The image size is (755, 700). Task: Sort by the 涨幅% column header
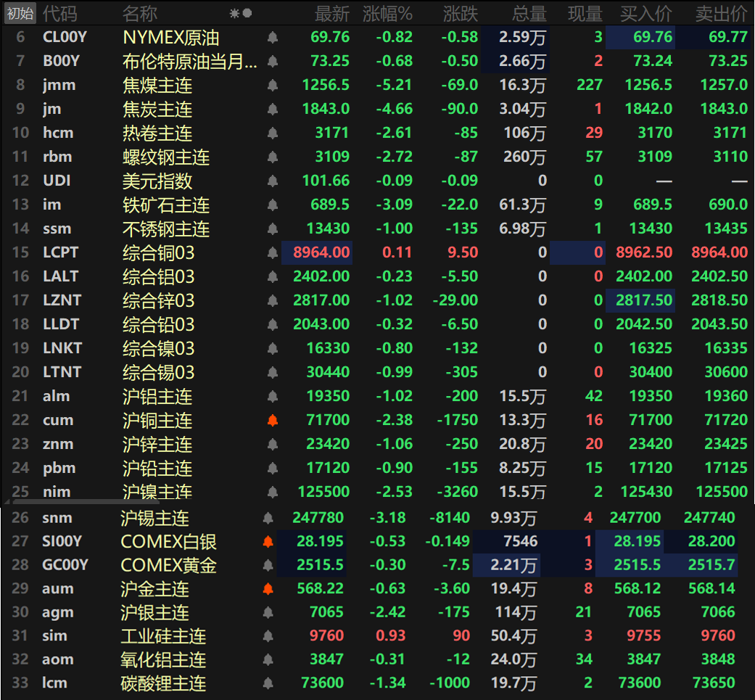tap(387, 13)
